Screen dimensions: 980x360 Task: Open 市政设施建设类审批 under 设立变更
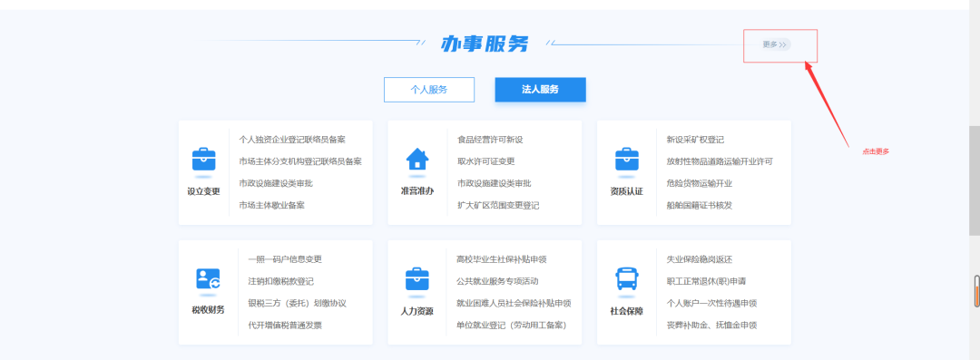point(276,183)
